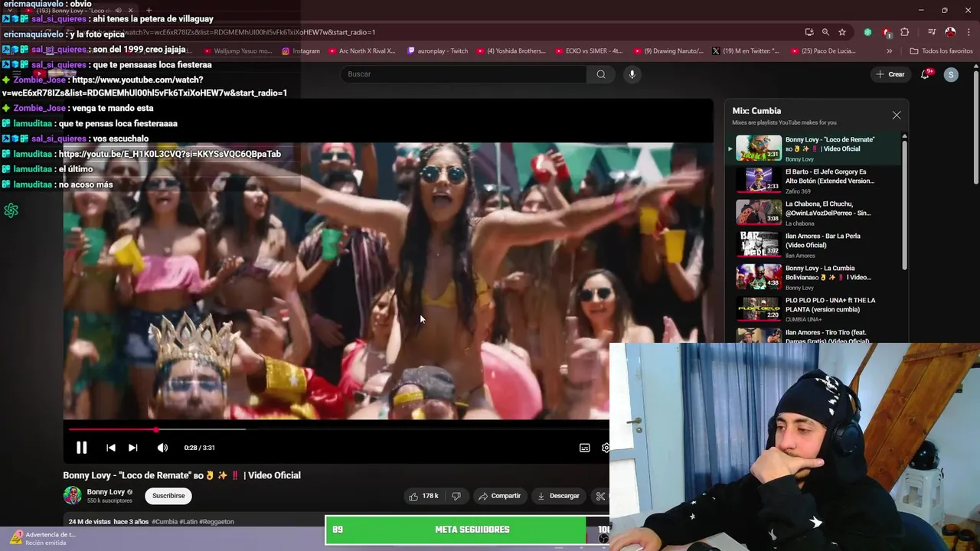Play El Barto - El Jefe Gorgory from mix
Viewport: 980px width, 551px height.
[x=812, y=181]
